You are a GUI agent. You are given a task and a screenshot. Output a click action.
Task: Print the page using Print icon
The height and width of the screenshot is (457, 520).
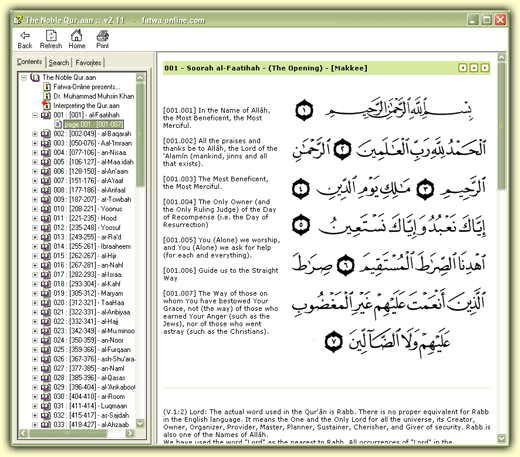point(103,39)
